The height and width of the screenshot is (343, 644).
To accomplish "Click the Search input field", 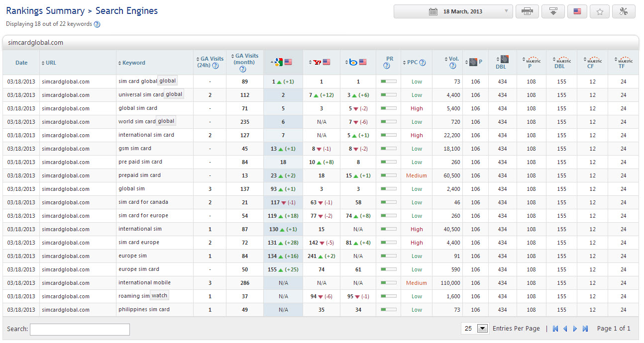I will click(x=80, y=329).
